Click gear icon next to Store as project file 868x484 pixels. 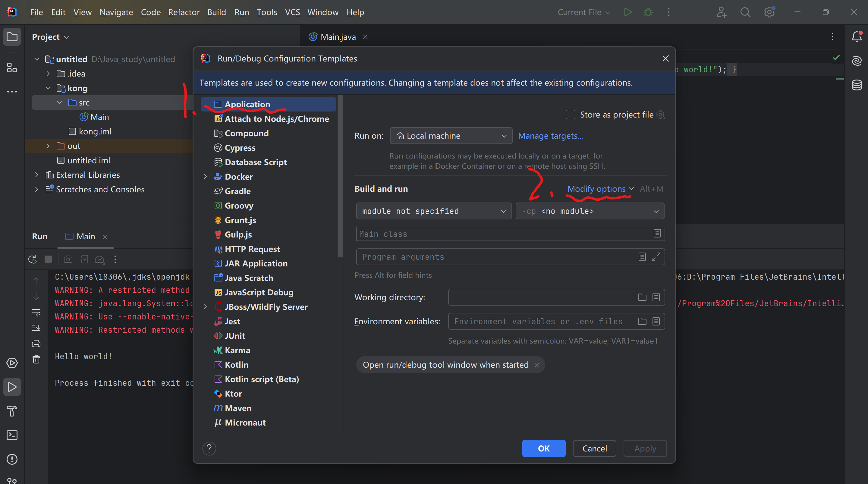661,115
